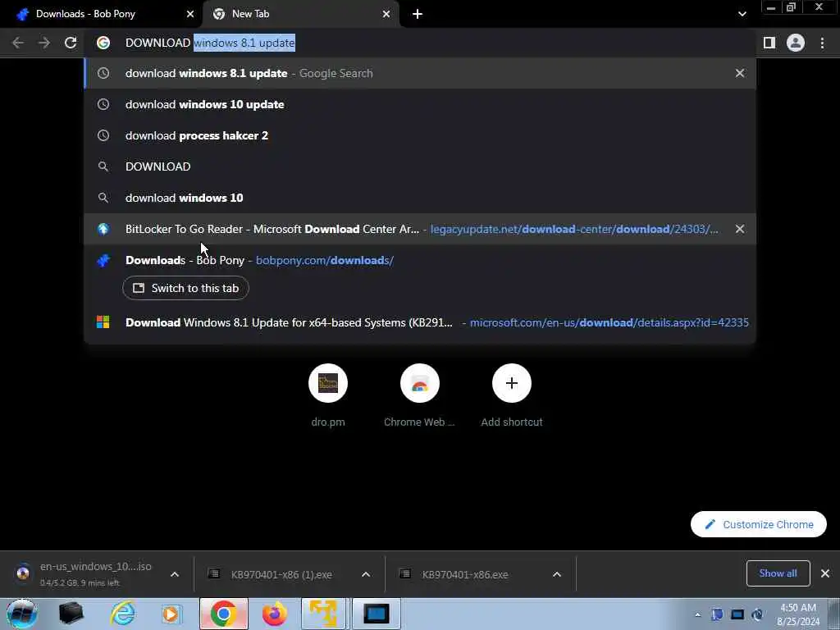Open the blue-screen window taskbar icon
Screen dimensions: 840x630
[376, 614]
